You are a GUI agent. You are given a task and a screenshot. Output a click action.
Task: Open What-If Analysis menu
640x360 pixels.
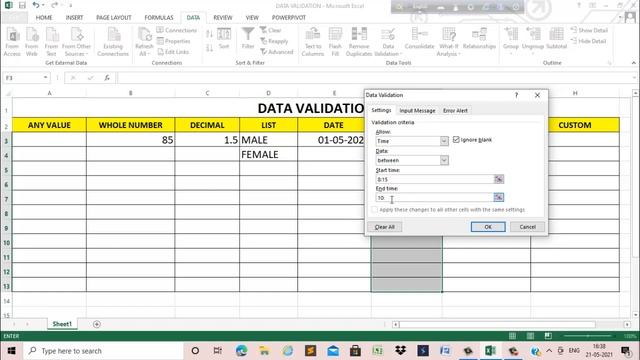tap(449, 42)
